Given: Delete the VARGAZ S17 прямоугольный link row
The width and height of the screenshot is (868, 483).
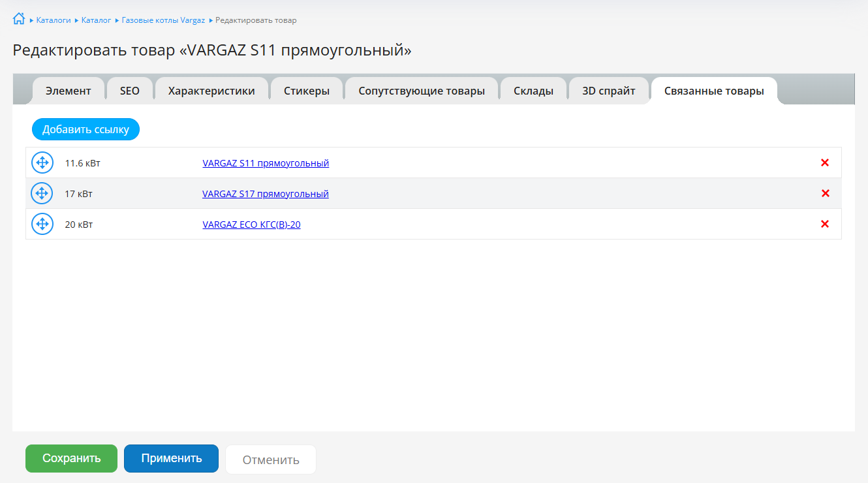Looking at the screenshot, I should coord(825,193).
